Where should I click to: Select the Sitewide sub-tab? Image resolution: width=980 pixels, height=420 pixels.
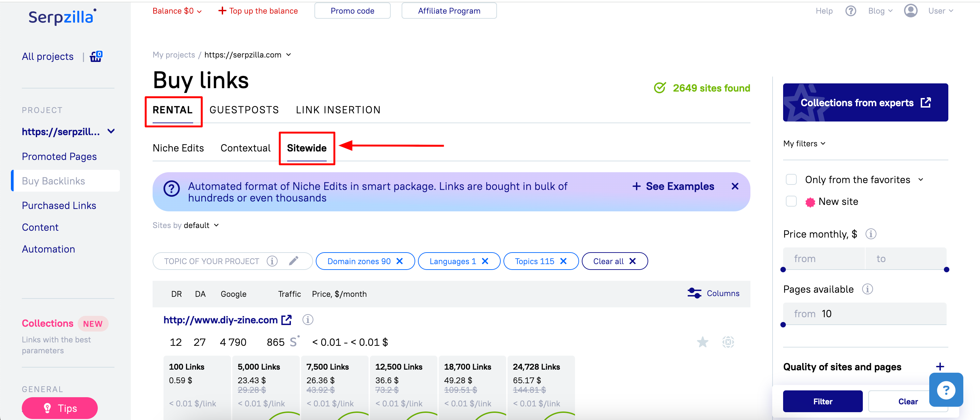click(307, 148)
